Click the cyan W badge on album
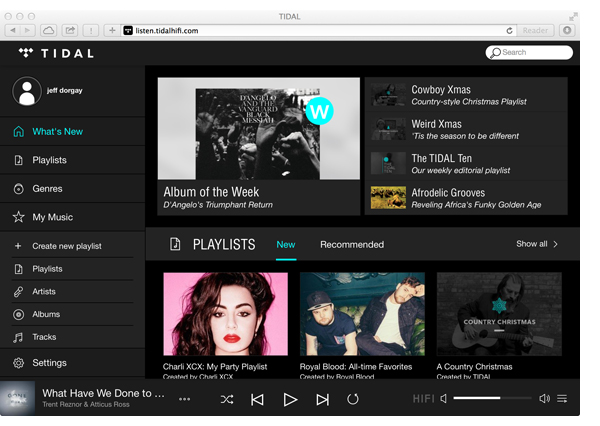This screenshot has height=426, width=600. 320,111
